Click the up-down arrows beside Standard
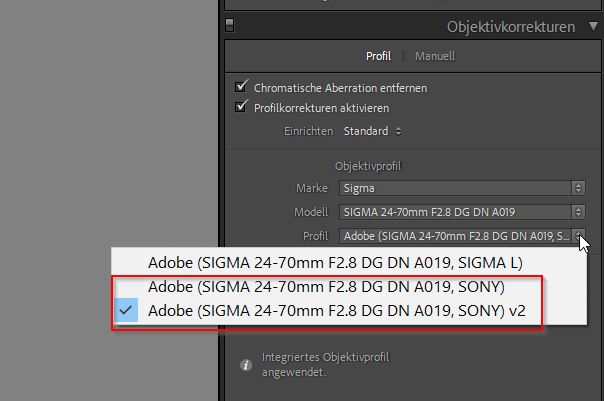604x401 pixels. (399, 131)
